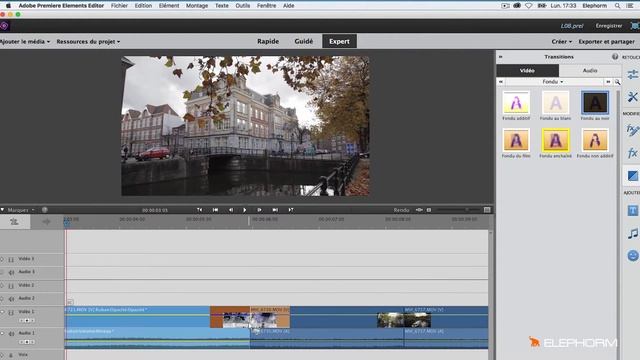Open the Graphics smiley icon
Image resolution: width=640 pixels, height=360 pixels.
(x=632, y=256)
